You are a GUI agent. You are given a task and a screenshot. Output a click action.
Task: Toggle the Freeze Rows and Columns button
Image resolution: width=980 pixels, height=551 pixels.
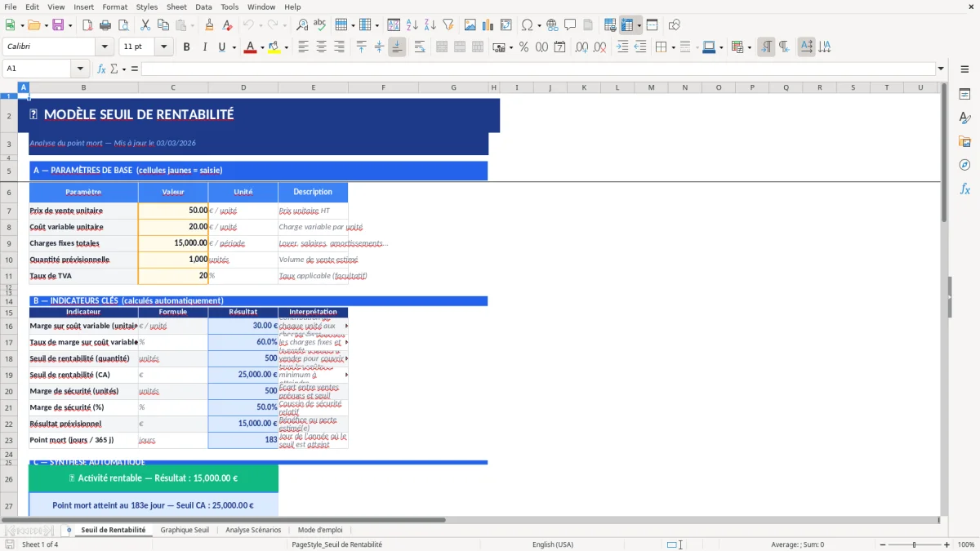(629, 24)
